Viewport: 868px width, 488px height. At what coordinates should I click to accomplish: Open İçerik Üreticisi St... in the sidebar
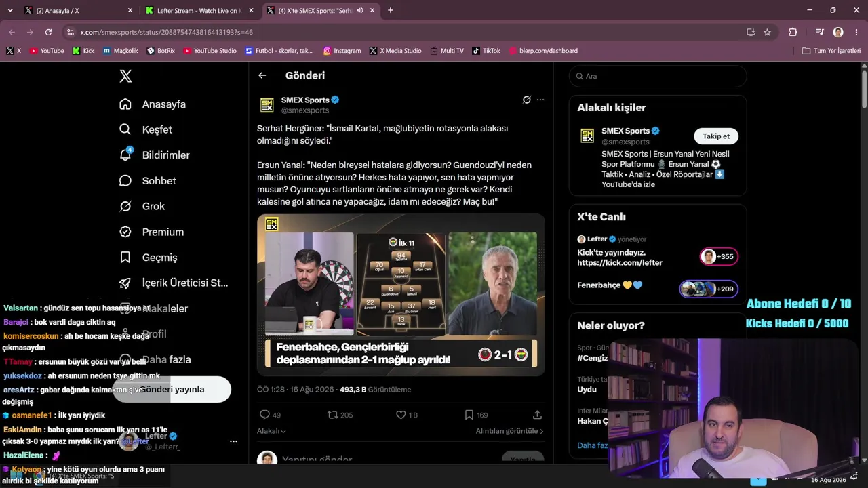(174, 283)
